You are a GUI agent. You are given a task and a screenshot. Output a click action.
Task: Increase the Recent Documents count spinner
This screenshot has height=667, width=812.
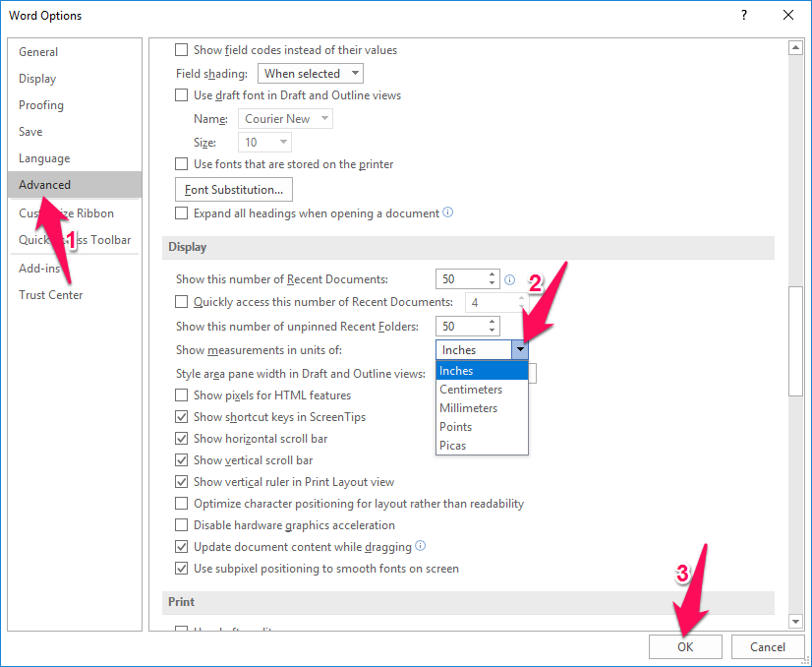pos(493,275)
